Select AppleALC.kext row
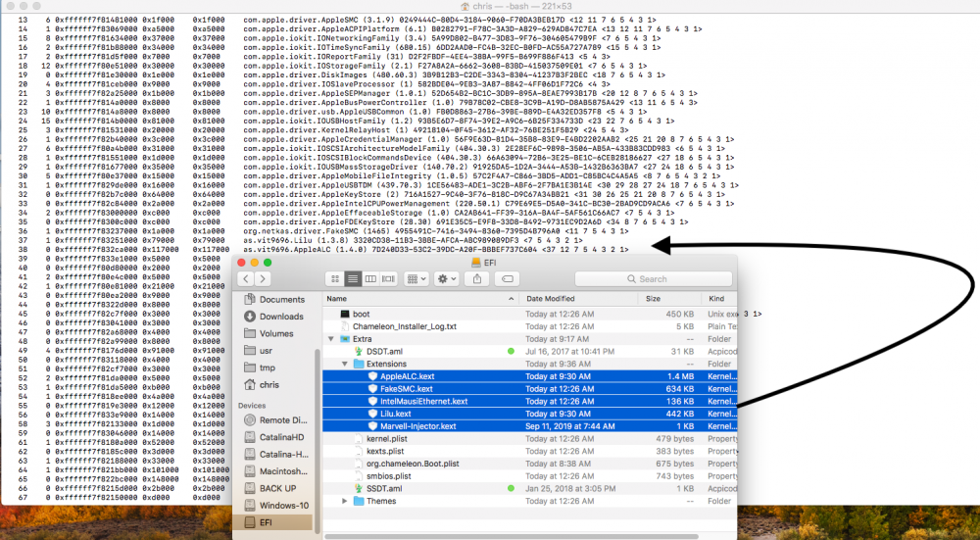Screen dimensions: 980x540 click(530, 376)
